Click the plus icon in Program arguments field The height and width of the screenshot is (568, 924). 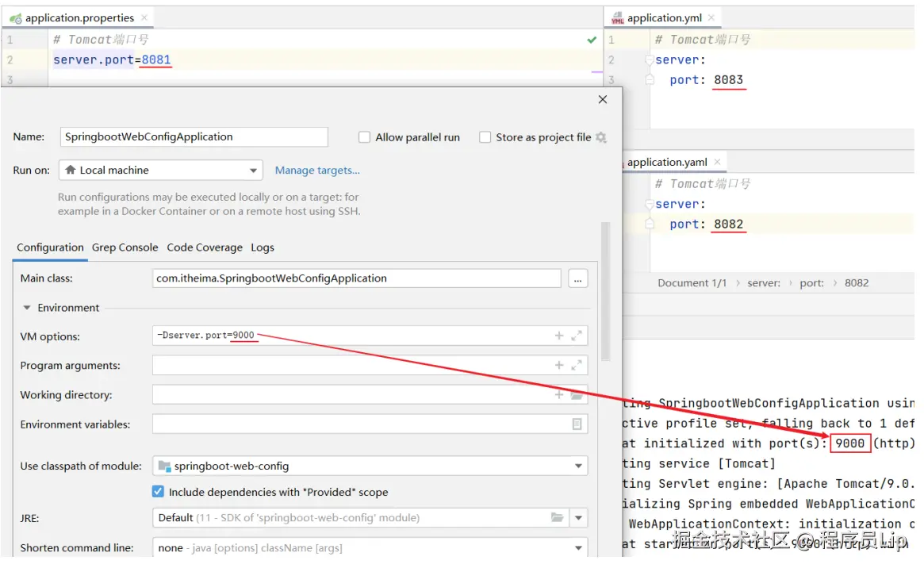point(559,365)
